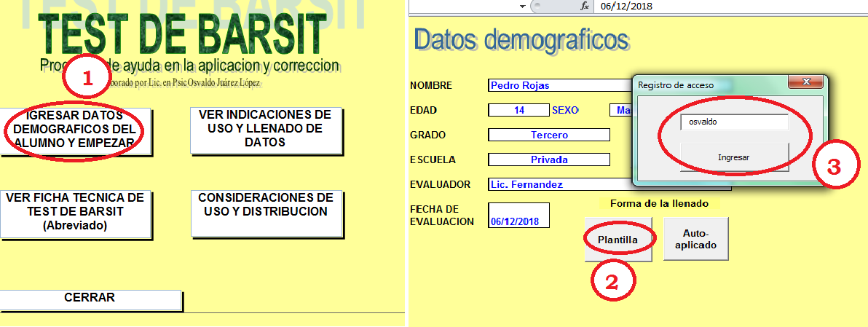The width and height of the screenshot is (868, 327).
Task: Select the Plantilla fill mode button
Action: [x=618, y=239]
